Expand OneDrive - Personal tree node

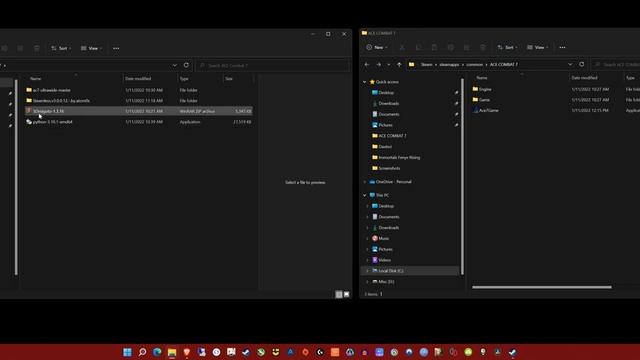(364, 182)
